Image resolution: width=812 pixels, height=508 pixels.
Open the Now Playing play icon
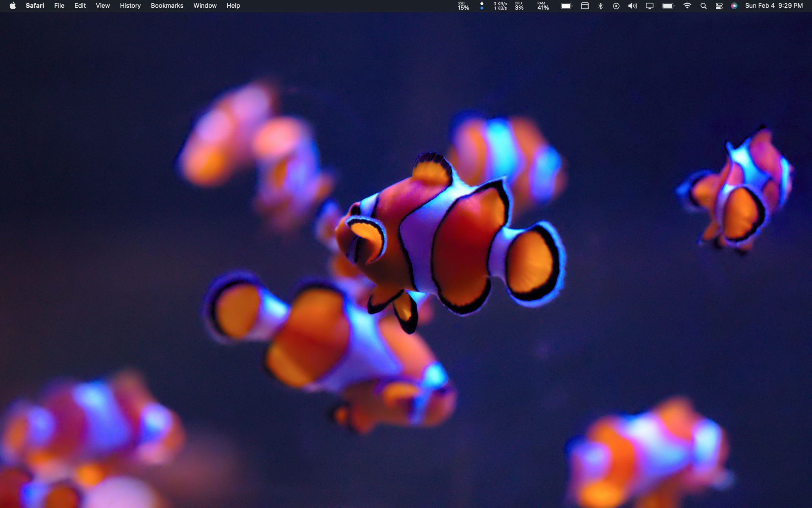pos(616,6)
